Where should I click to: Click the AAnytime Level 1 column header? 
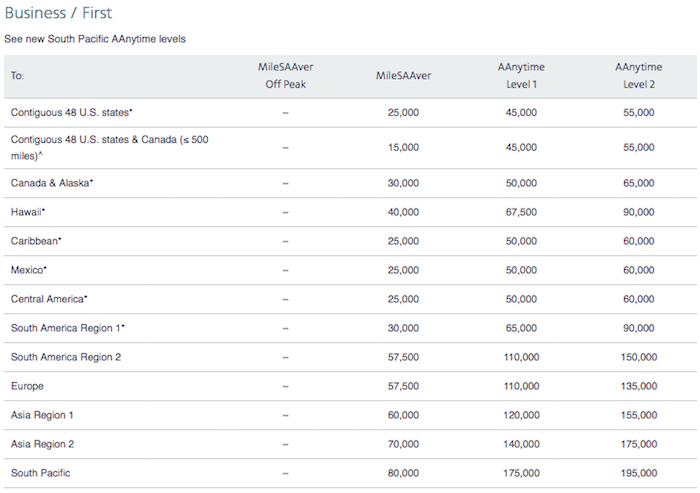click(x=521, y=75)
